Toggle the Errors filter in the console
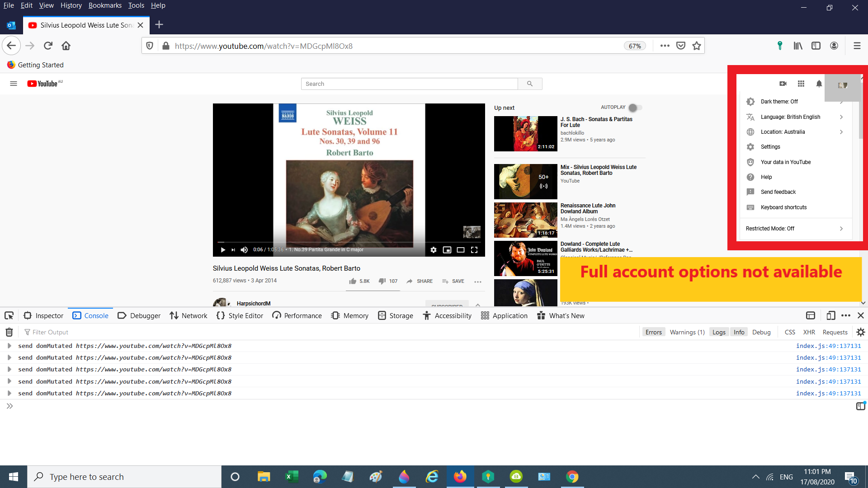The width and height of the screenshot is (868, 488). 653,332
